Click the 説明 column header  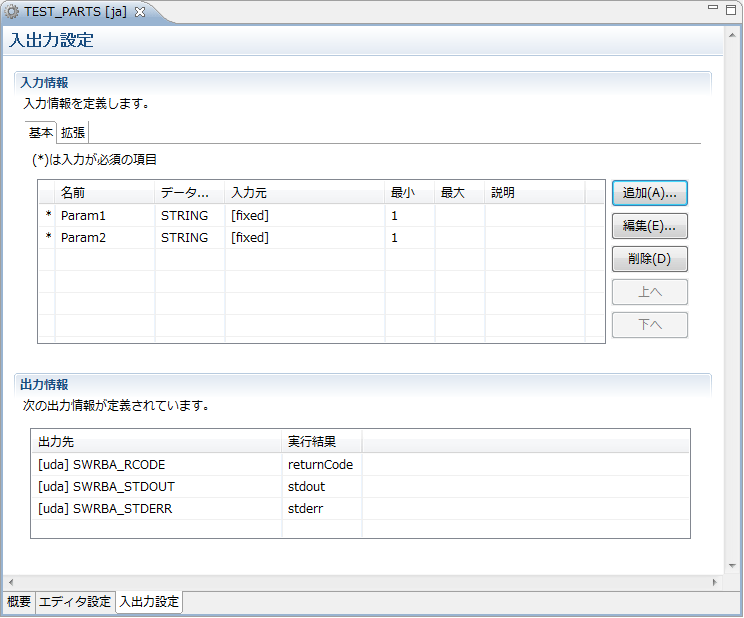pyautogui.click(x=535, y=193)
